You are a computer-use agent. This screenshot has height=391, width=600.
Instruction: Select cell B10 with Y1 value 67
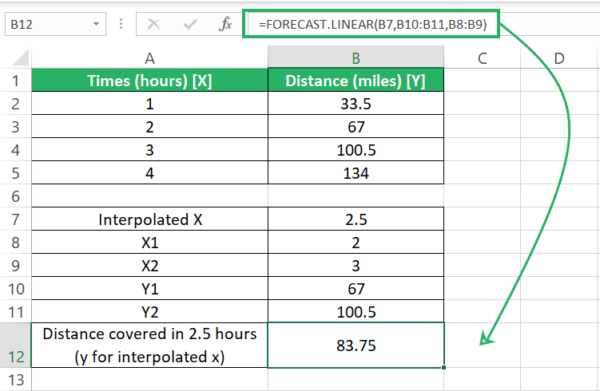tap(356, 289)
